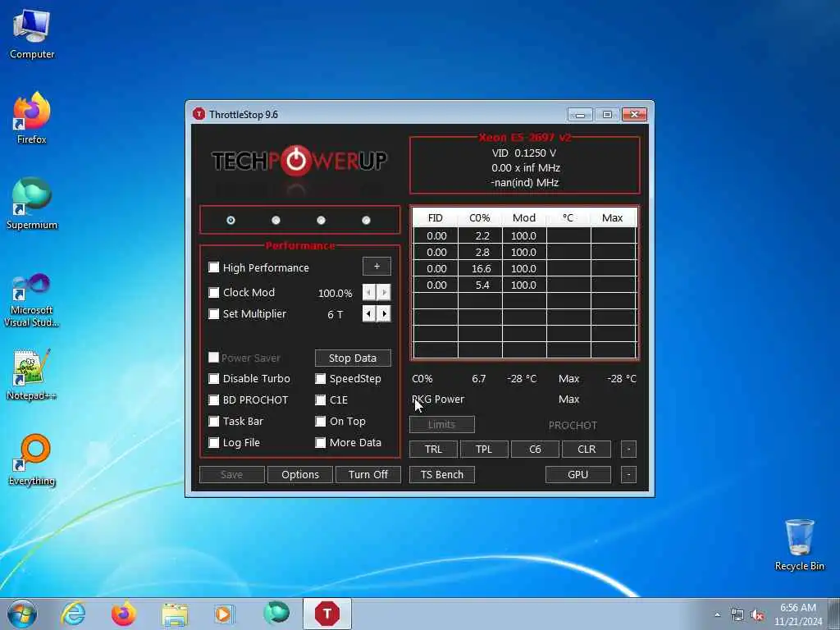
Task: Check the BD PROCHOT option
Action: click(214, 399)
